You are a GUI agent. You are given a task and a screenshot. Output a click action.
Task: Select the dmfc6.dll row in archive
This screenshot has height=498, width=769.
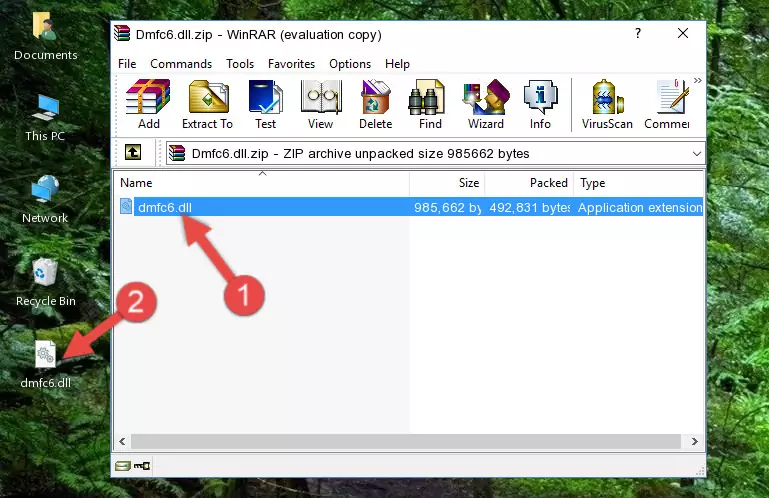coord(410,207)
